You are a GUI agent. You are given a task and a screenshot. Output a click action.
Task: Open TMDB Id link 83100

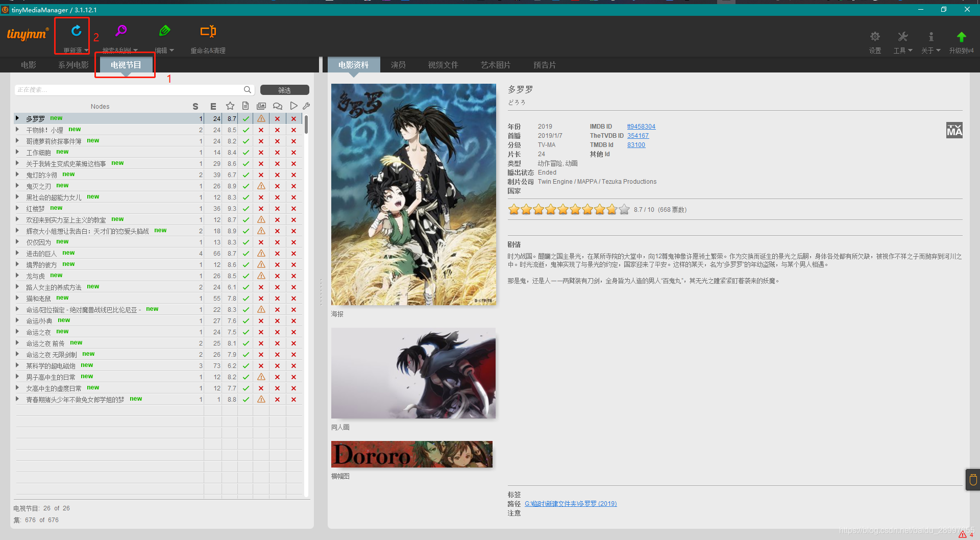pos(636,145)
